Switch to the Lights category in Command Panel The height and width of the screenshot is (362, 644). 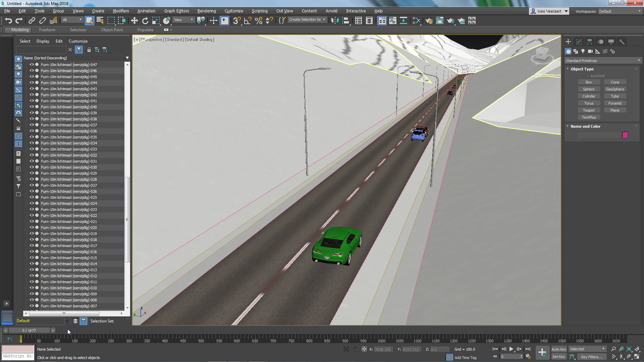tap(583, 51)
